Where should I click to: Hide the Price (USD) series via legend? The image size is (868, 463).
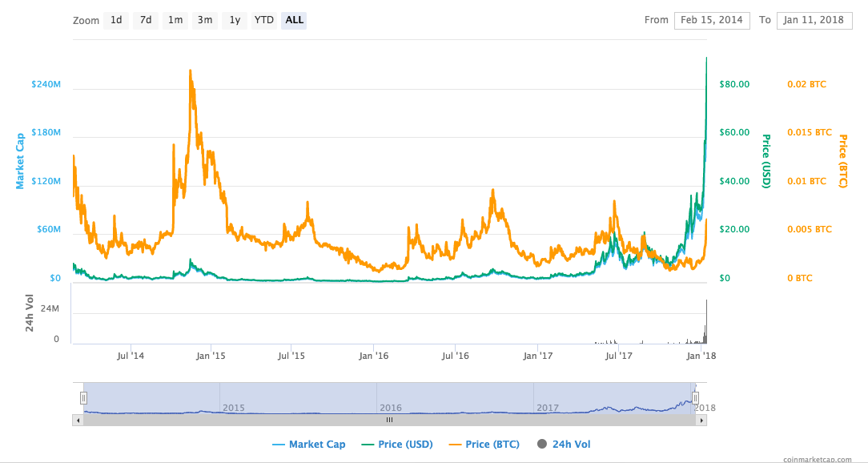[404, 444]
